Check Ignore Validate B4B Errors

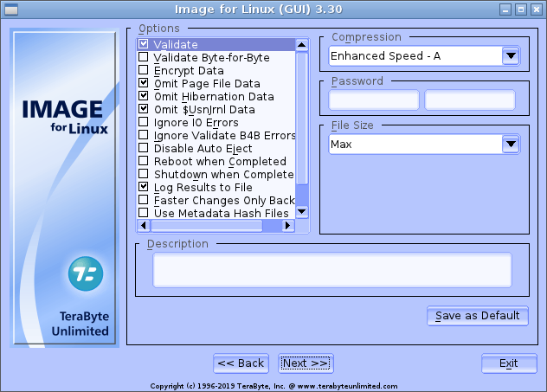[143, 135]
